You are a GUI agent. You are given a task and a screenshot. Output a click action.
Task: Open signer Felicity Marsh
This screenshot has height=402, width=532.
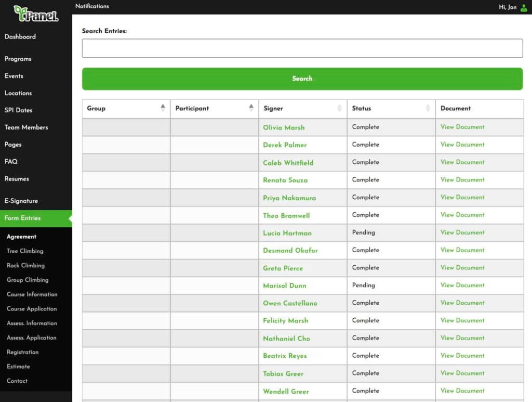click(285, 321)
